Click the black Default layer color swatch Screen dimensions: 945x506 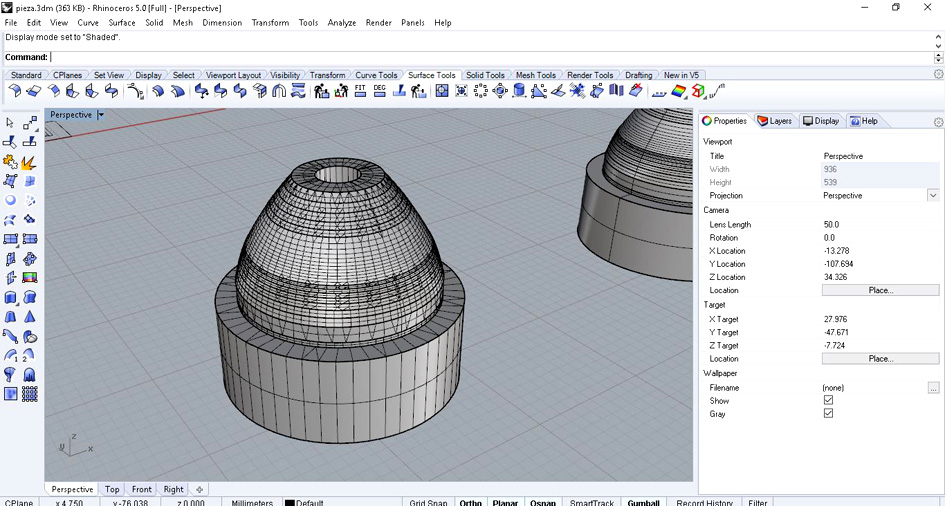[x=289, y=503]
